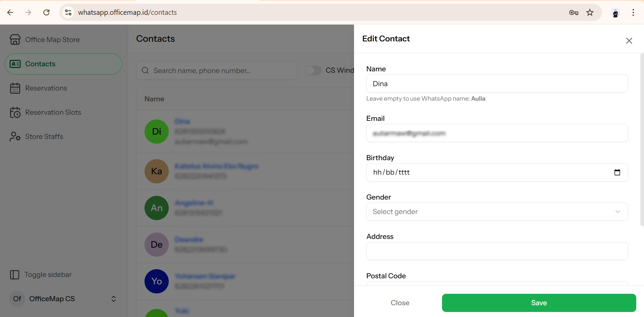Image resolution: width=644 pixels, height=317 pixels.
Task: Open the Reservations calendar section
Action: pos(46,88)
